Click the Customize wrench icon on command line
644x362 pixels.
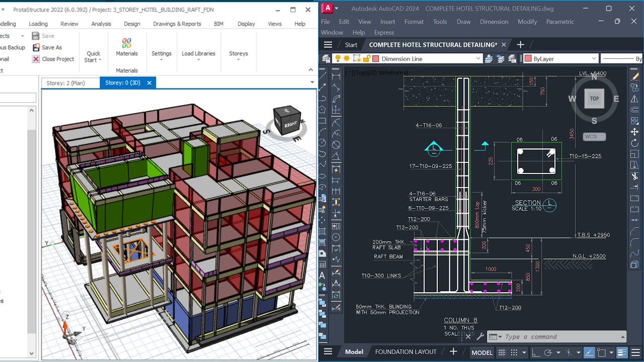click(480, 337)
